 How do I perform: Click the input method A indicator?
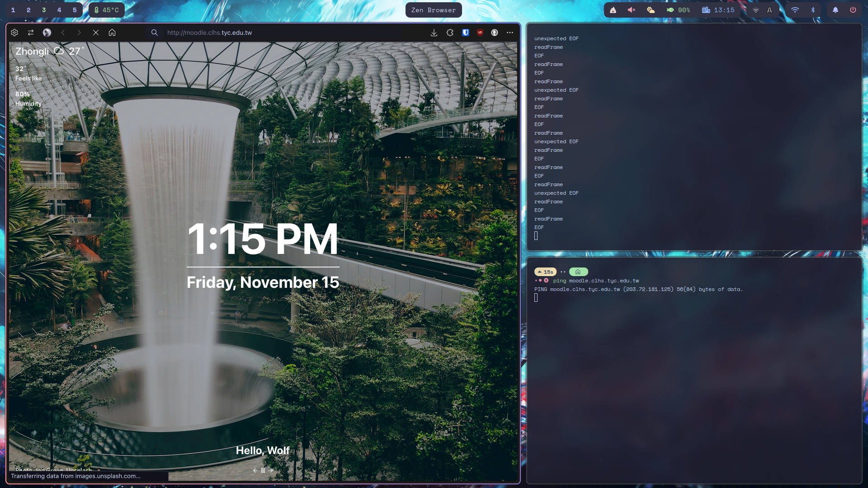[x=769, y=10]
